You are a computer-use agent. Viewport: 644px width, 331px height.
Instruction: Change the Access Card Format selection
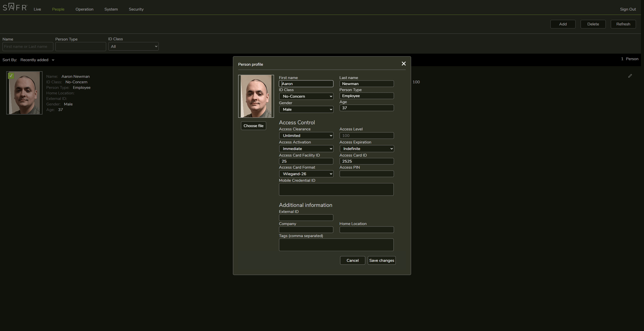[306, 173]
